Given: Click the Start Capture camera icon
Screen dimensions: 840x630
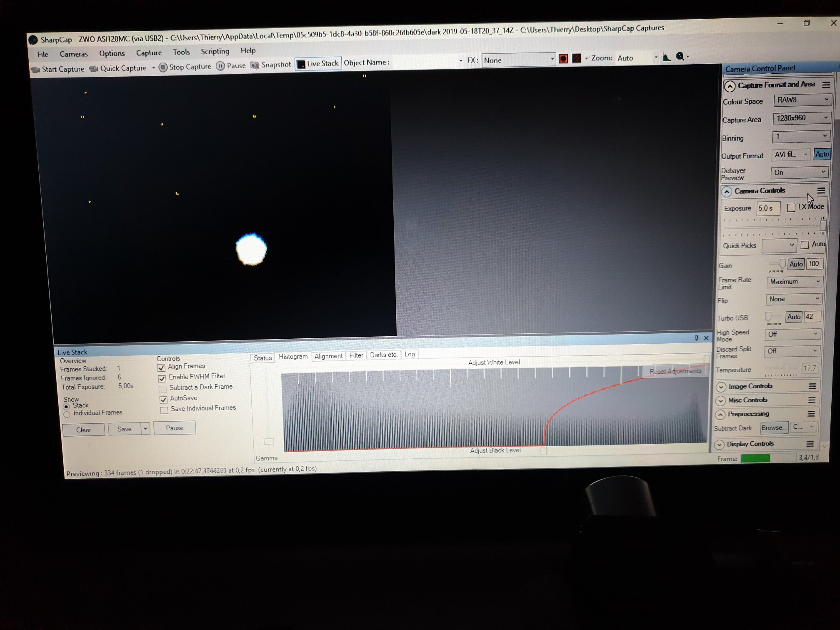Looking at the screenshot, I should tap(35, 70).
